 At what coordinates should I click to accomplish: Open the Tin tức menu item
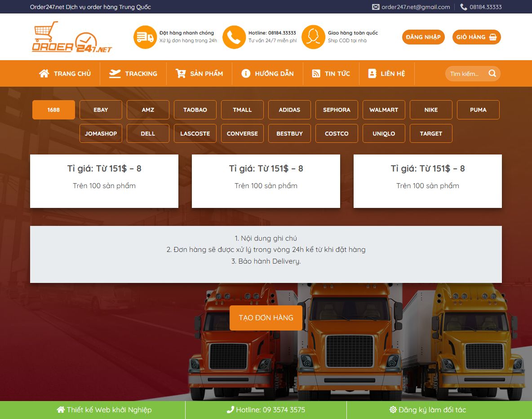331,74
